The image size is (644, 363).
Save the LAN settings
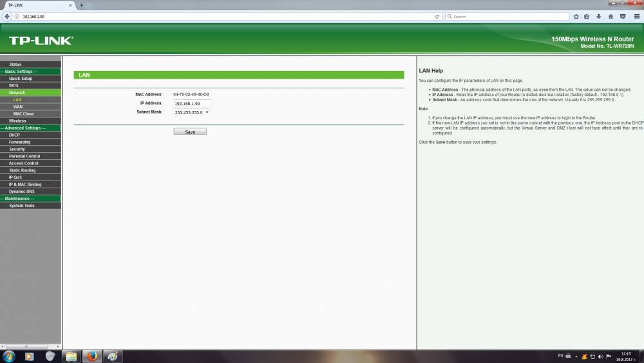pos(190,132)
